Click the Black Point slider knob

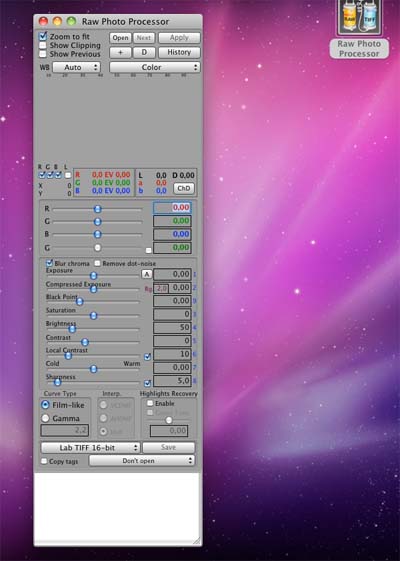[x=80, y=302]
